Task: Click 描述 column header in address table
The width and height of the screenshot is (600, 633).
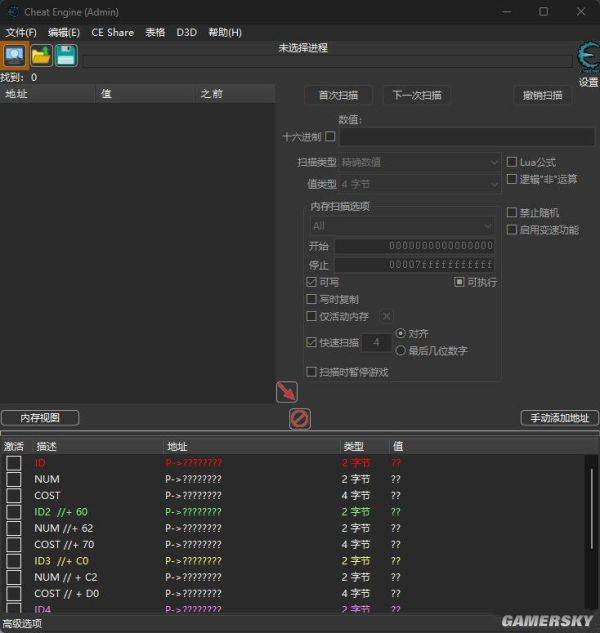Action: [97, 446]
